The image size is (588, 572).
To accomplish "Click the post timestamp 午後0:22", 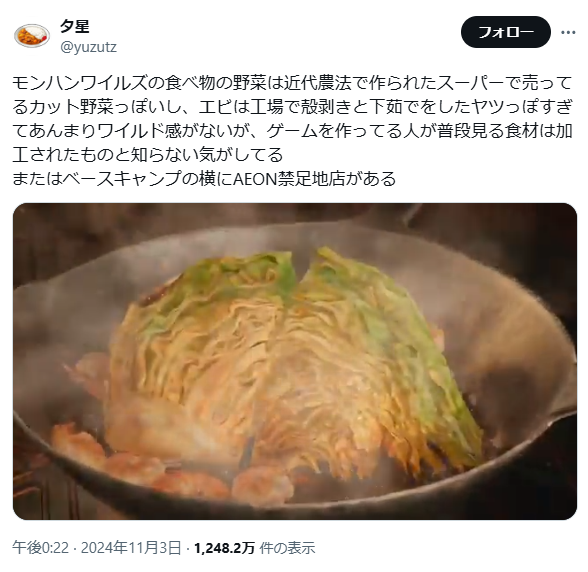I will pos(40,548).
